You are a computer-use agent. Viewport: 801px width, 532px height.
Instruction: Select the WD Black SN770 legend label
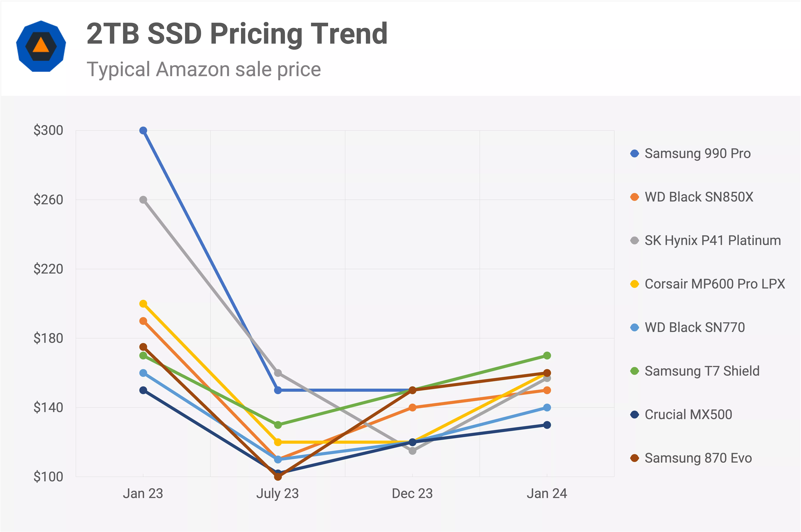pyautogui.click(x=695, y=327)
